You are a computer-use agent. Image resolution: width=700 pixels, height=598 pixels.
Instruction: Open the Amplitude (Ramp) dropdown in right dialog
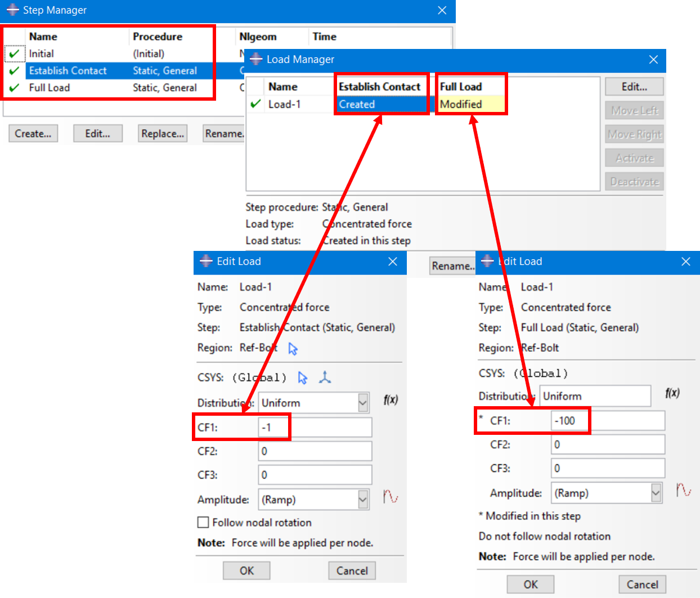click(x=656, y=493)
